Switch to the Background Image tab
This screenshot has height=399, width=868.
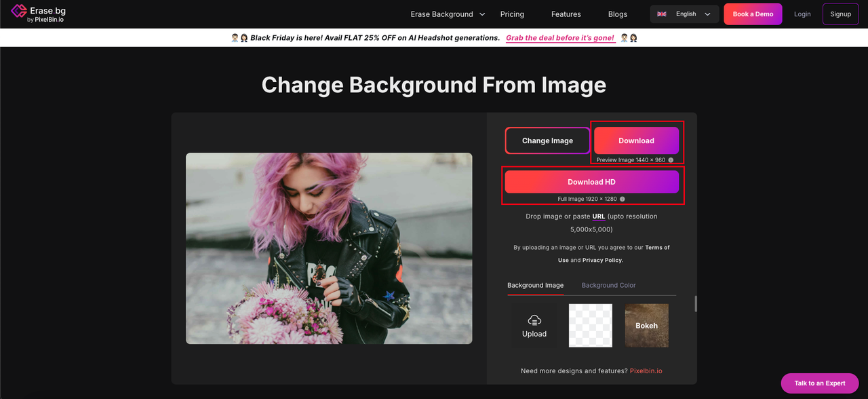[x=535, y=285]
